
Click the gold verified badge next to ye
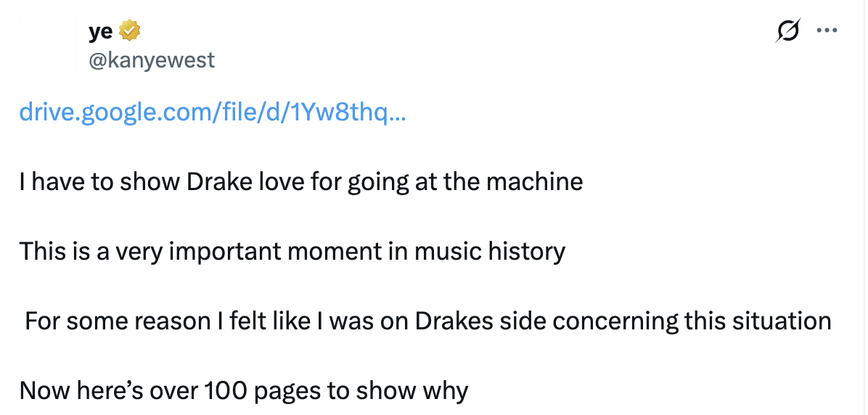[129, 31]
